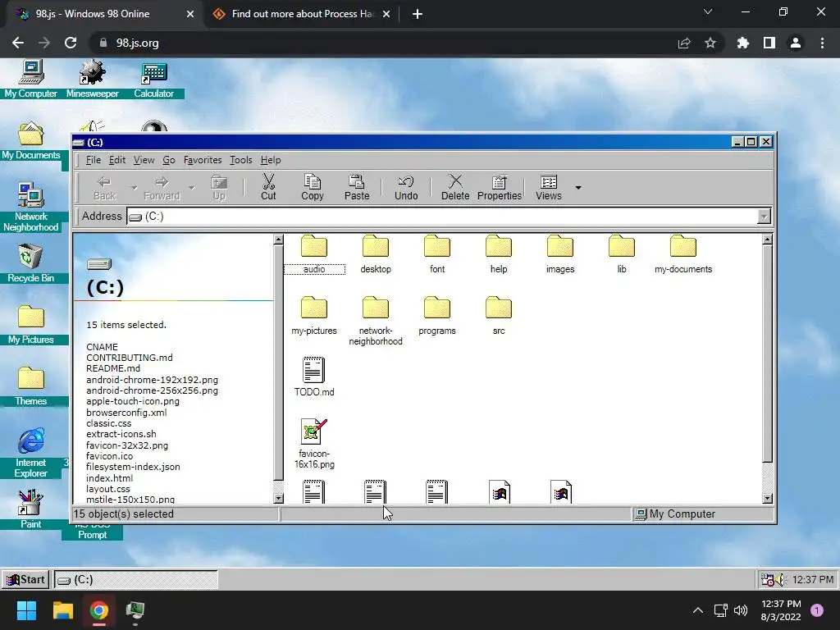840x630 pixels.
Task: Click the Forward toolbar button
Action: (162, 187)
